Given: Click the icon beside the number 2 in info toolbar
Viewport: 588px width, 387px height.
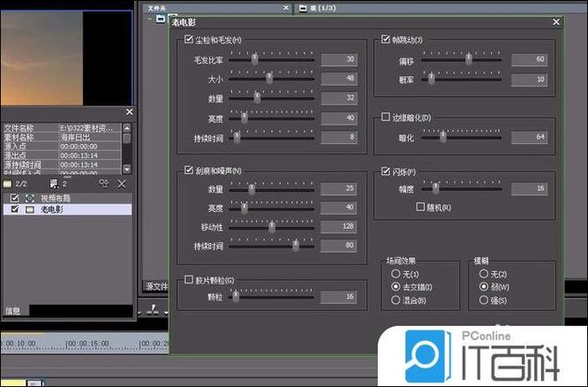Looking at the screenshot, I should pyautogui.click(x=54, y=184).
